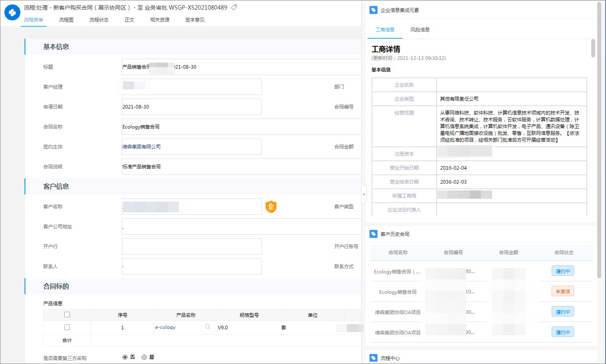Click the outer right panel scrollbar
The width and height of the screenshot is (606, 364).
(x=599, y=140)
